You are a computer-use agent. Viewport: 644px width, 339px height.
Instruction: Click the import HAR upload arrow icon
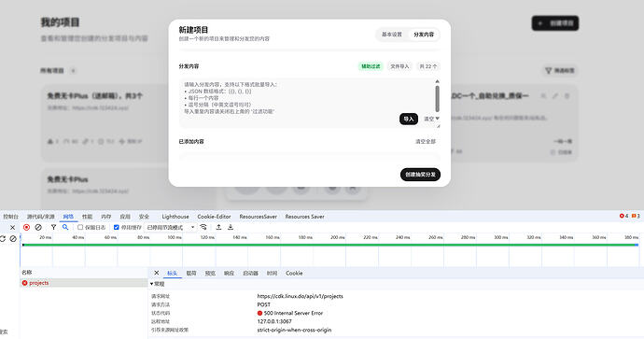pos(219,227)
